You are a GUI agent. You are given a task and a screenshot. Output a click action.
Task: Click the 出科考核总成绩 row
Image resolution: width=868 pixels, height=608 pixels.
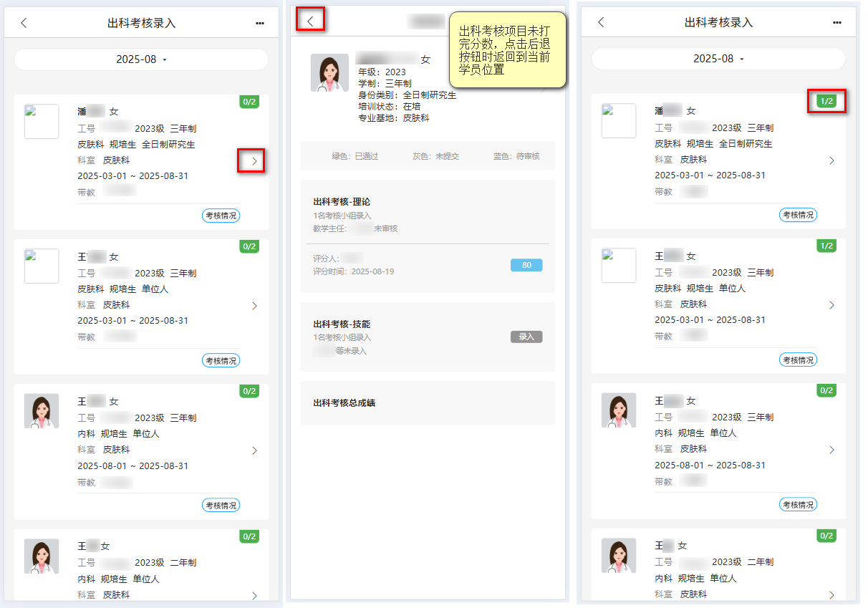pyautogui.click(x=428, y=403)
